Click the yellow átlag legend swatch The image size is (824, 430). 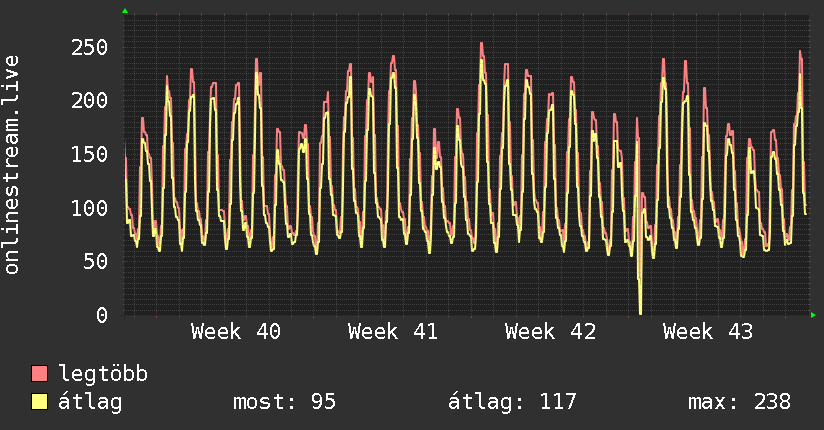(39, 401)
